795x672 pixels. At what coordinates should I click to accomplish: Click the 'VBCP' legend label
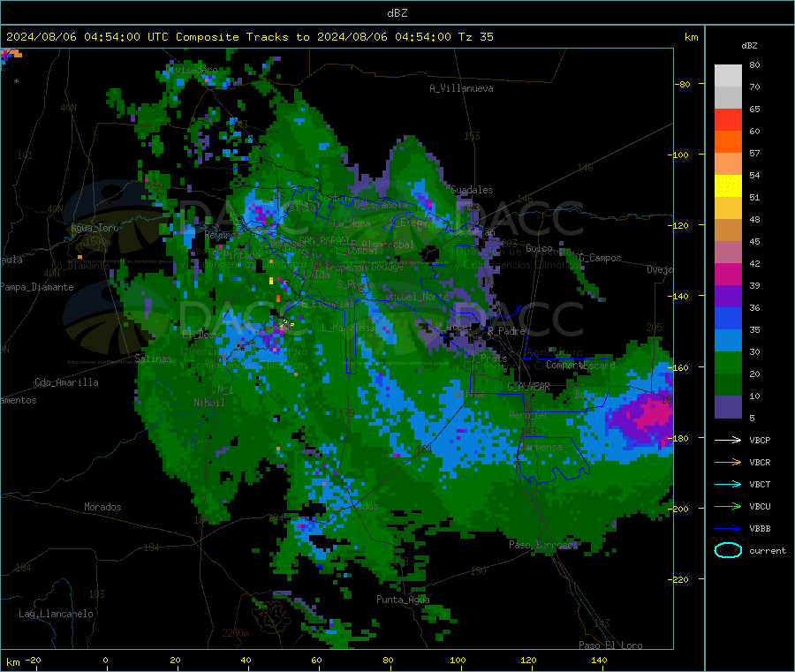pos(760,440)
